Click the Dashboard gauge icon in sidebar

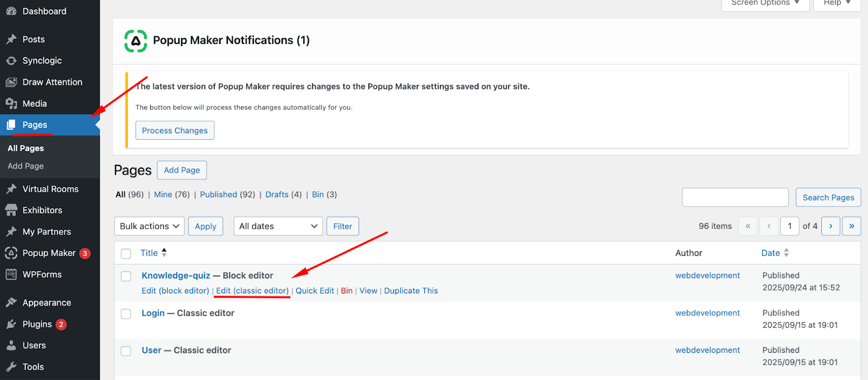11,11
